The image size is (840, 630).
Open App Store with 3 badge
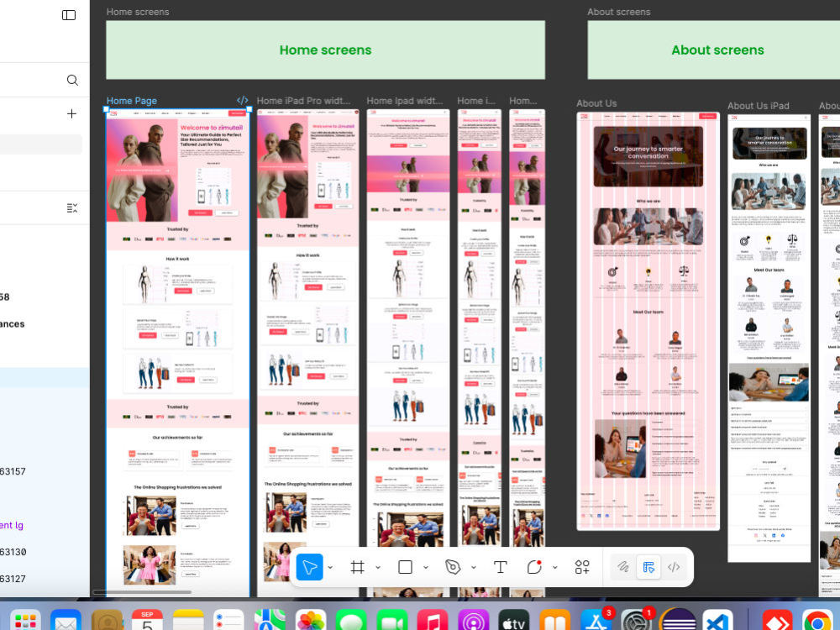pyautogui.click(x=596, y=622)
